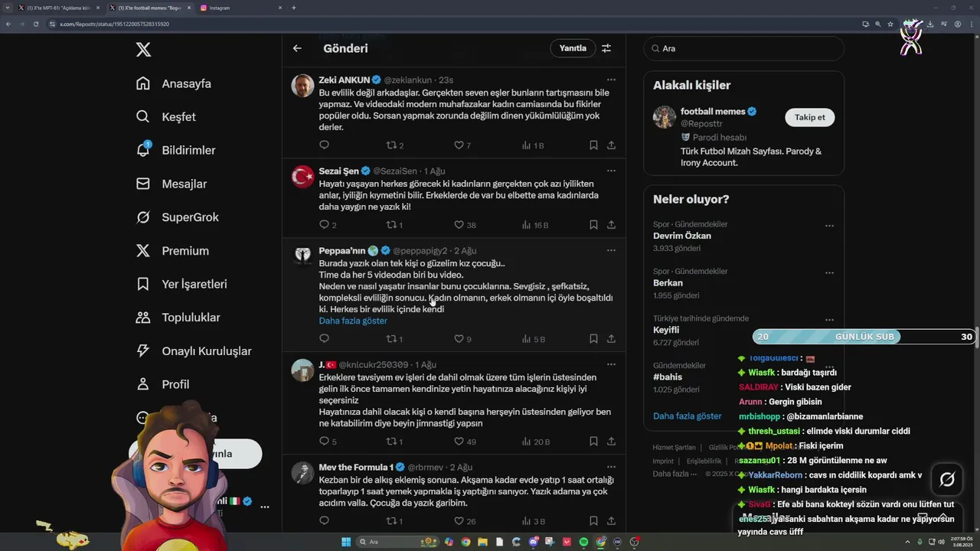Click the Ara search field
The height and width of the screenshot is (551, 980).
743,48
